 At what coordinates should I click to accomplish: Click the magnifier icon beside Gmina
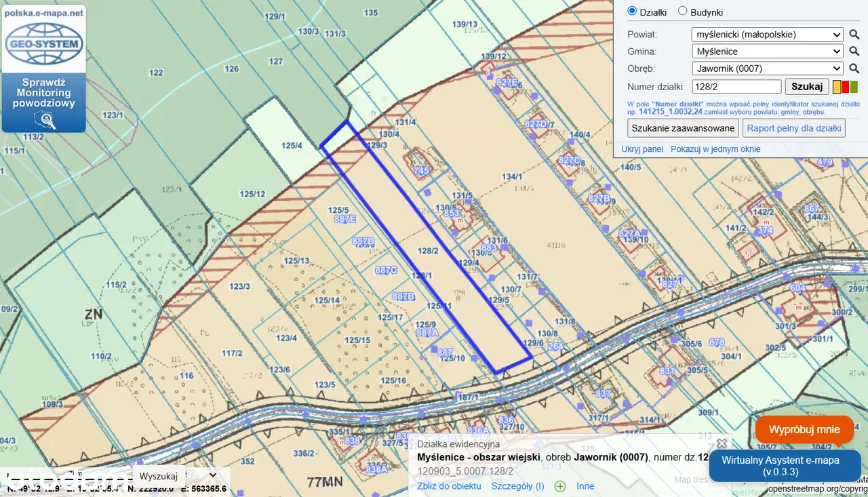(854, 52)
